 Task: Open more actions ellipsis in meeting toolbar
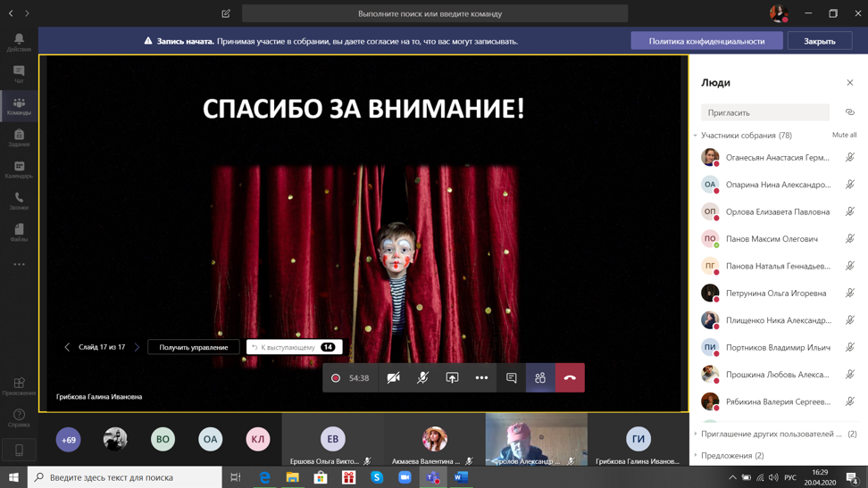coord(481,378)
